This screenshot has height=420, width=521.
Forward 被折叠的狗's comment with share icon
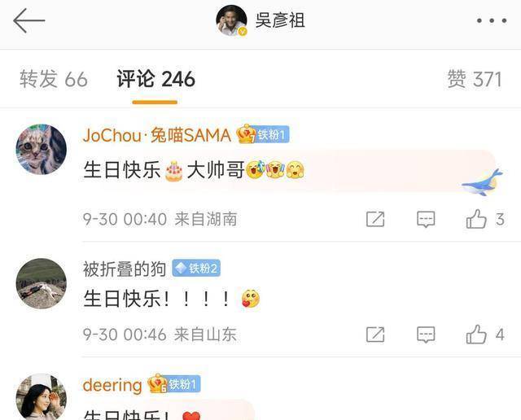click(x=375, y=335)
